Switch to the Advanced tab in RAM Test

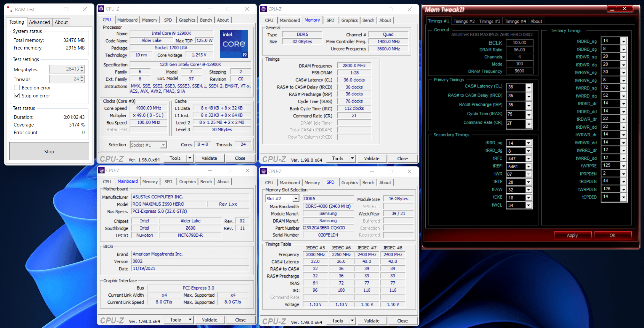point(39,22)
